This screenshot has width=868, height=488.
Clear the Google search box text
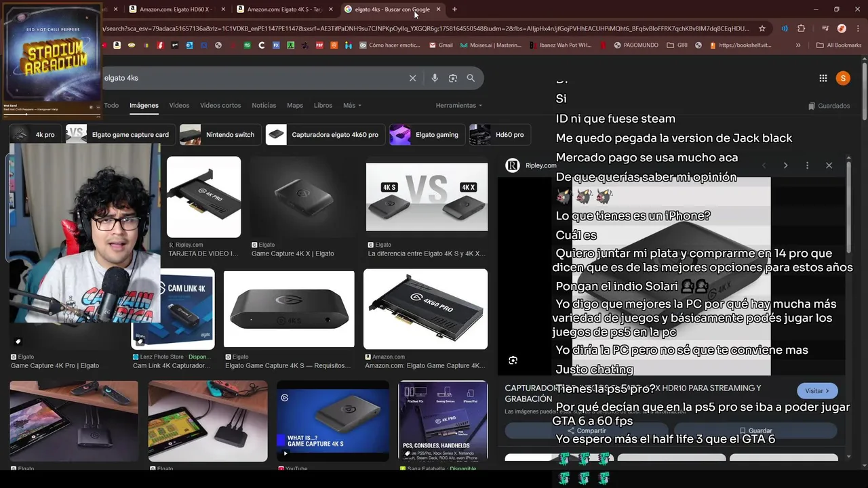click(x=412, y=78)
